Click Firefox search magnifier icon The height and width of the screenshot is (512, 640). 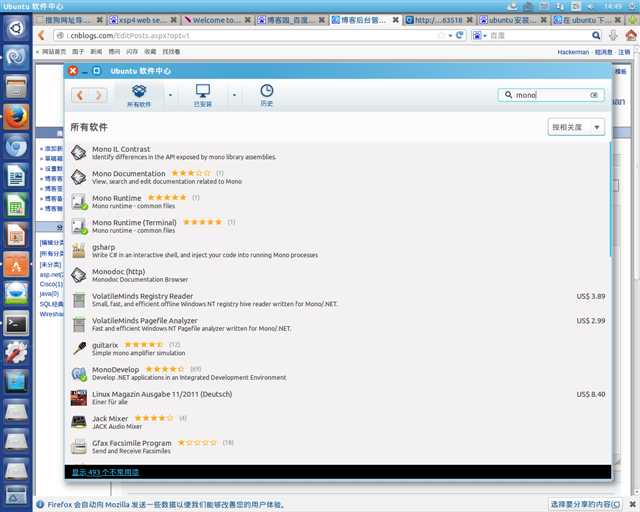(596, 36)
